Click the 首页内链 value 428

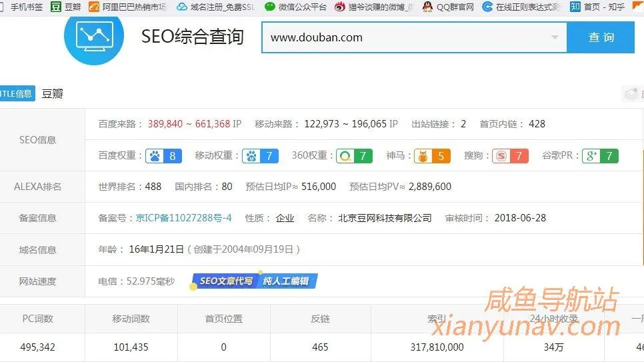(537, 124)
